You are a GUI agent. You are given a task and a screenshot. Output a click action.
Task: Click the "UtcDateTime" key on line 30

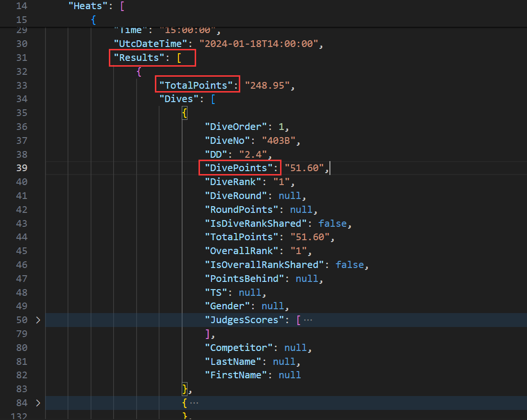tap(151, 44)
